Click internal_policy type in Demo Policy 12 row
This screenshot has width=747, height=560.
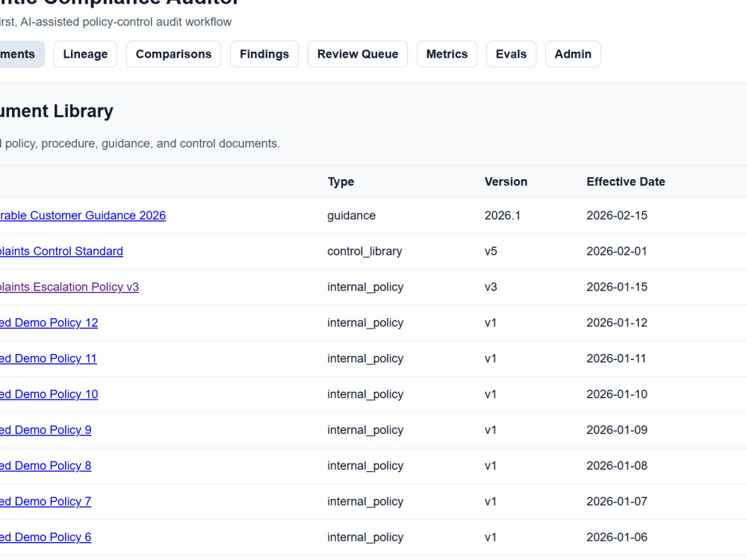365,323
